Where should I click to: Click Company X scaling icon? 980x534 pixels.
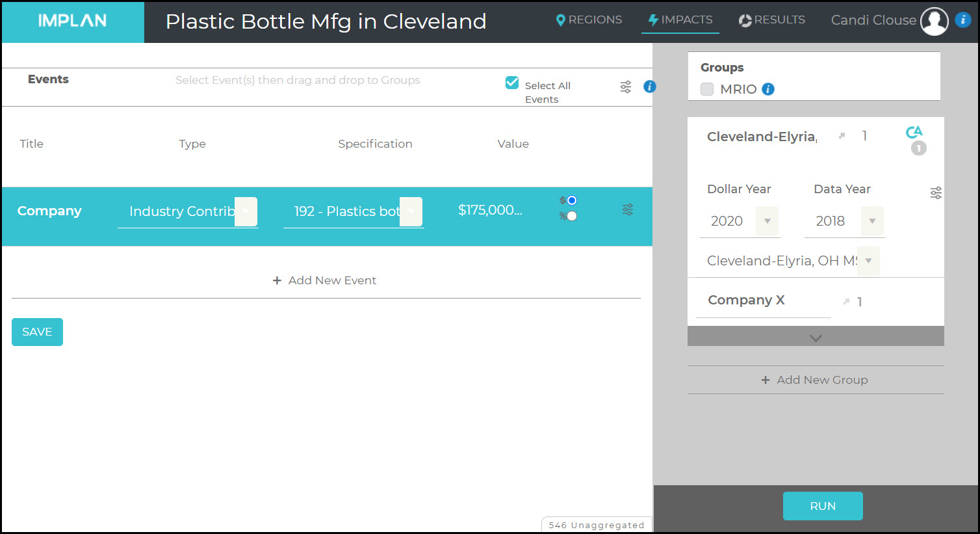point(846,301)
